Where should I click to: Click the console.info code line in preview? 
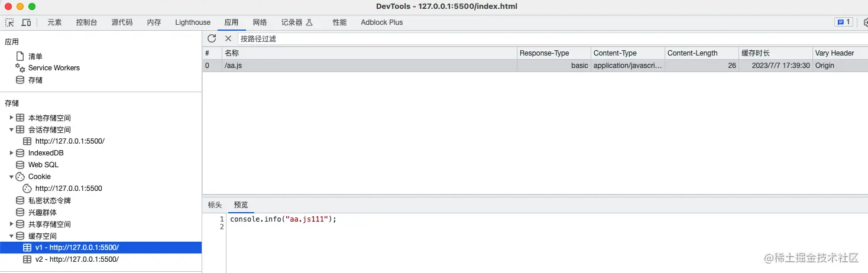(283, 219)
